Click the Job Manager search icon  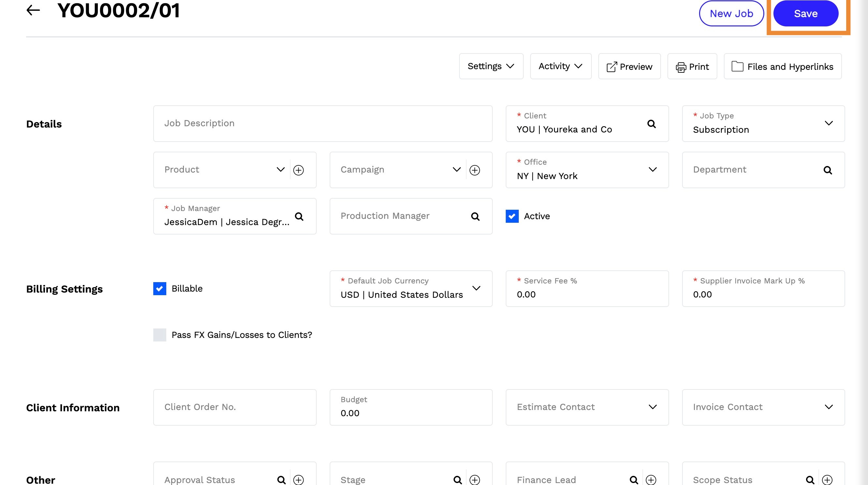[299, 216]
